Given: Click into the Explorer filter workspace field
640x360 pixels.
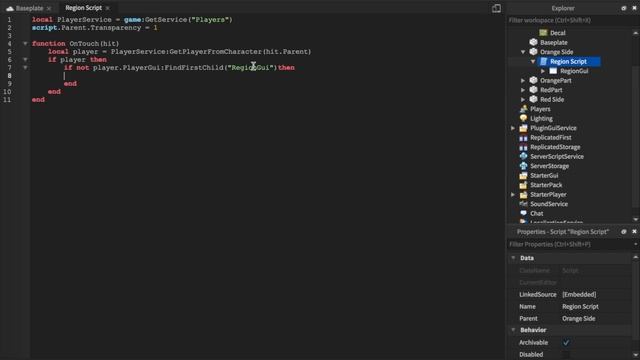Looking at the screenshot, I should tap(569, 20).
